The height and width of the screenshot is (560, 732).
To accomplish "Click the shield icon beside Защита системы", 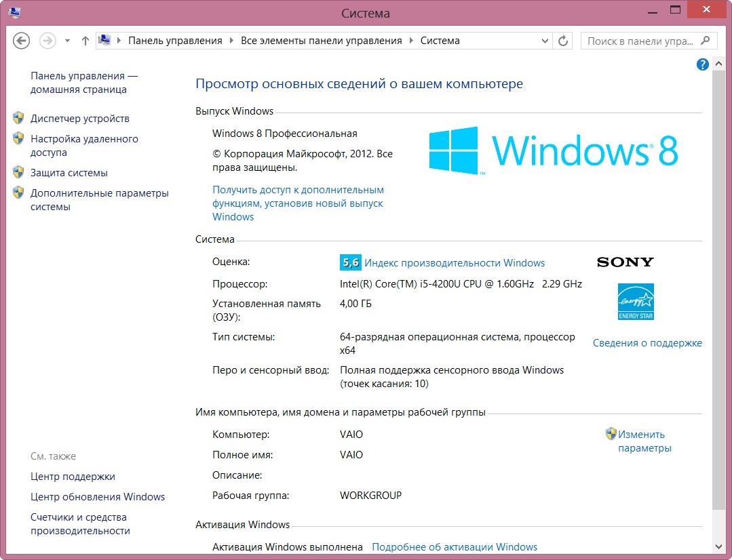I will coord(18,172).
